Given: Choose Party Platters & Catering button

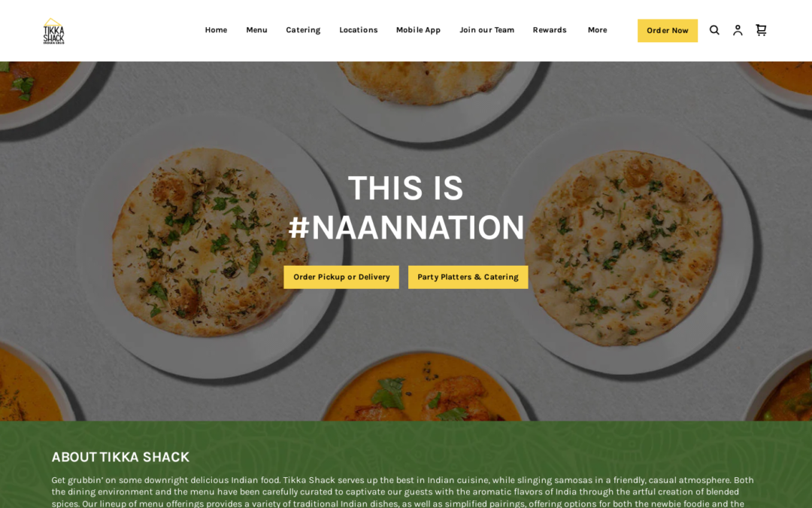Looking at the screenshot, I should point(468,277).
